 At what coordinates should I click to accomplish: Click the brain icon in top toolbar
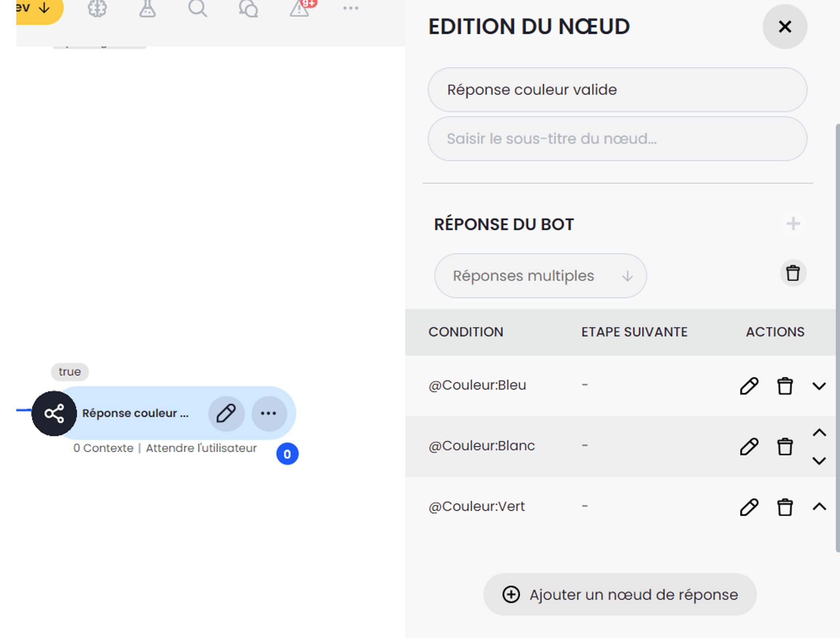click(97, 8)
